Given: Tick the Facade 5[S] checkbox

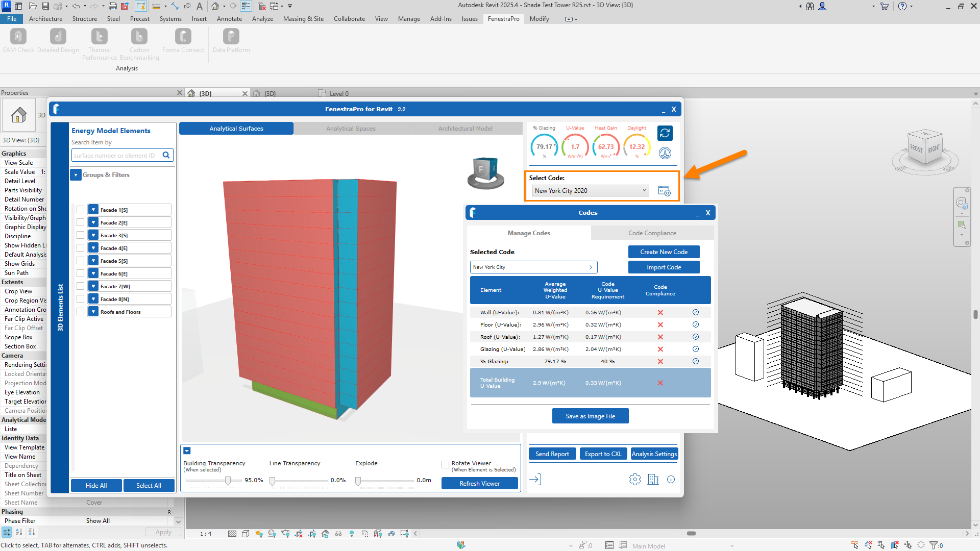Looking at the screenshot, I should tap(80, 261).
